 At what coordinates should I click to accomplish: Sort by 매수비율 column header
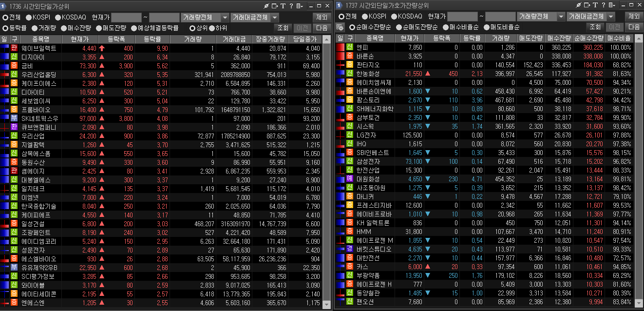[x=620, y=38]
